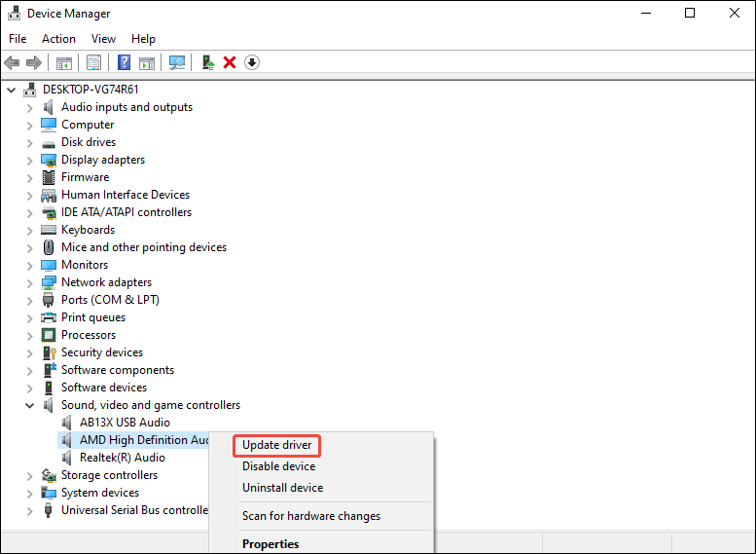This screenshot has height=554, width=756.
Task: Expand the Ports (COM & LPT) category
Action: (x=30, y=301)
